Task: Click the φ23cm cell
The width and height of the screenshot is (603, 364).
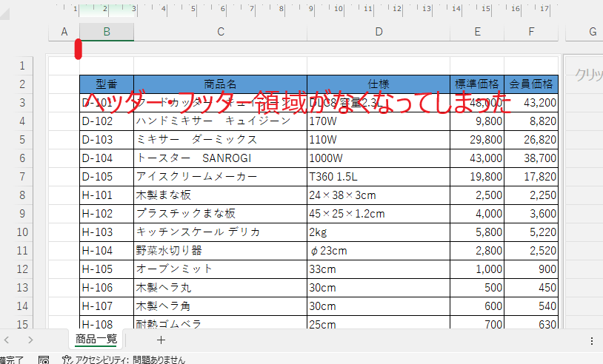Action: [379, 250]
